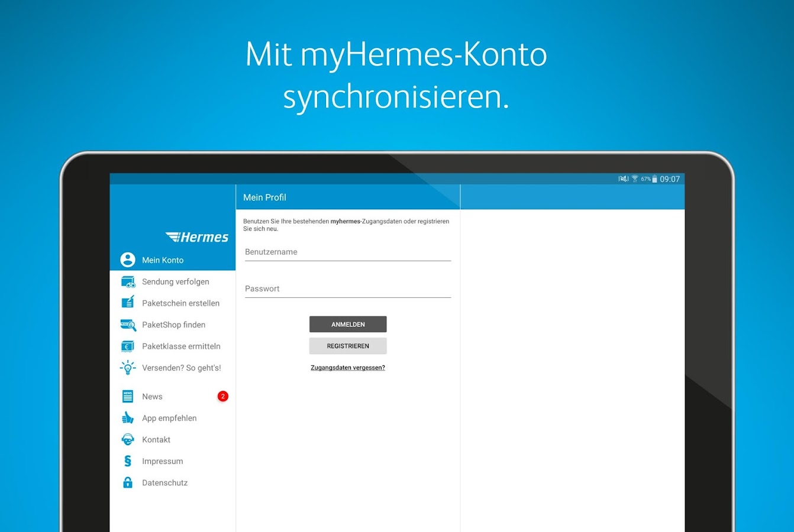Select Paketschein erstellen menu item

click(173, 303)
